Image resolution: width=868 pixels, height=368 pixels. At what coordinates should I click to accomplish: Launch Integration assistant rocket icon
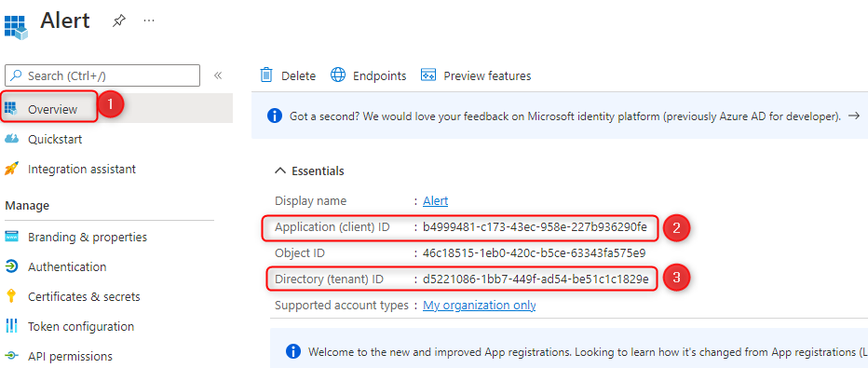coord(11,169)
